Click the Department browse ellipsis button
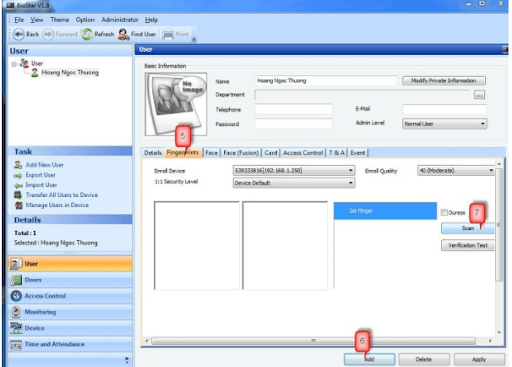 pos(479,95)
